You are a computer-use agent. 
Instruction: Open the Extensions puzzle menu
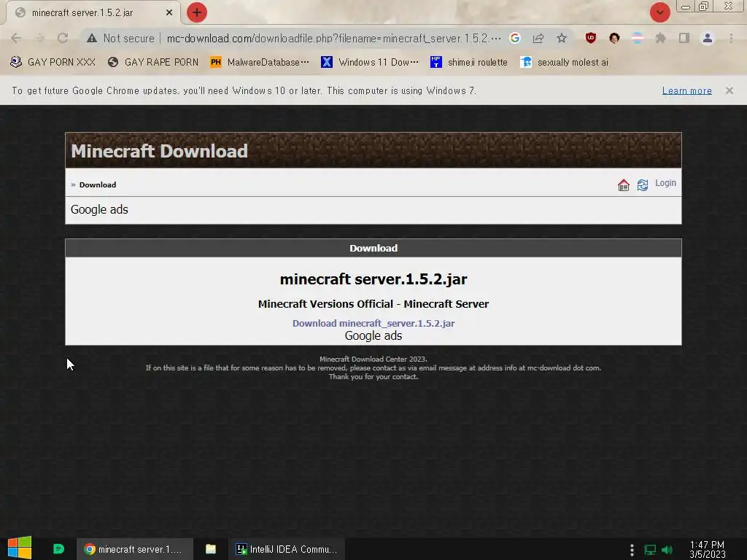(x=660, y=38)
